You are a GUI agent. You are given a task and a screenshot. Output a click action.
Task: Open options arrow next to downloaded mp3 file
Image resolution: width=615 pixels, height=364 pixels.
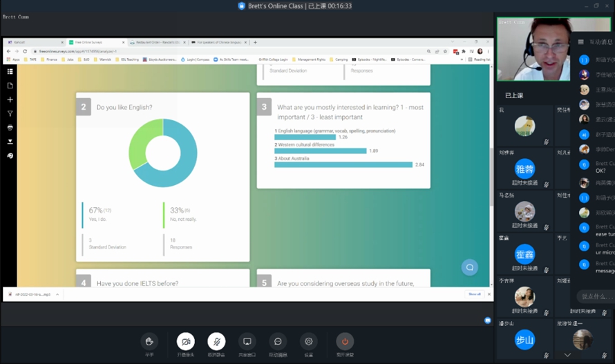point(57,294)
